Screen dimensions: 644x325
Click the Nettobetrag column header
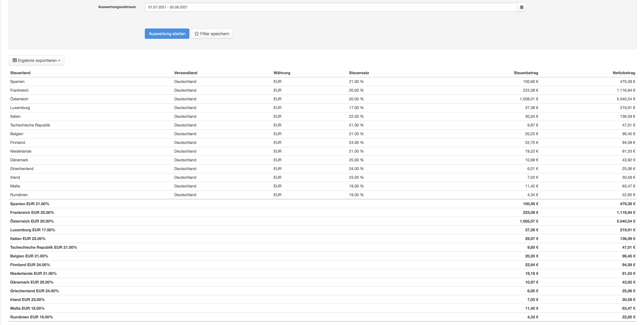(x=624, y=73)
